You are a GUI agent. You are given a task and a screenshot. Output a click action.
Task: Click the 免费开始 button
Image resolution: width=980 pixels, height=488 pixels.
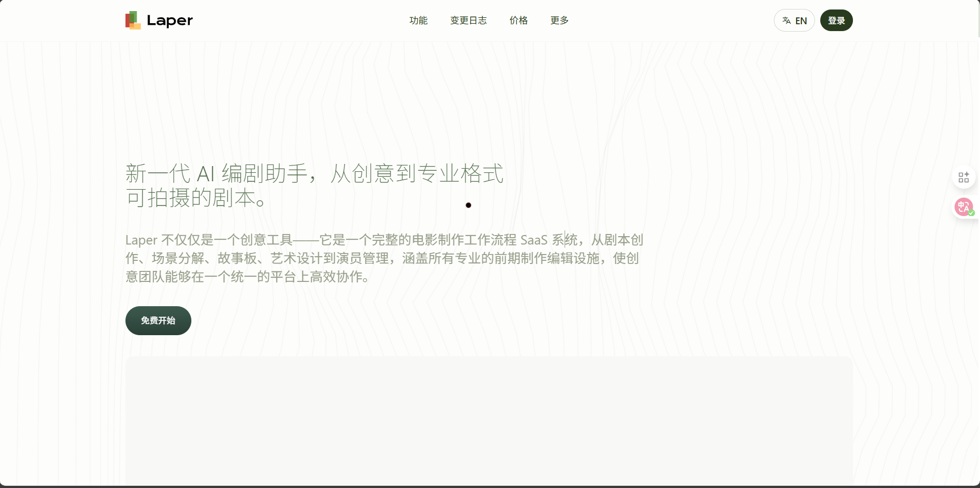click(x=158, y=320)
